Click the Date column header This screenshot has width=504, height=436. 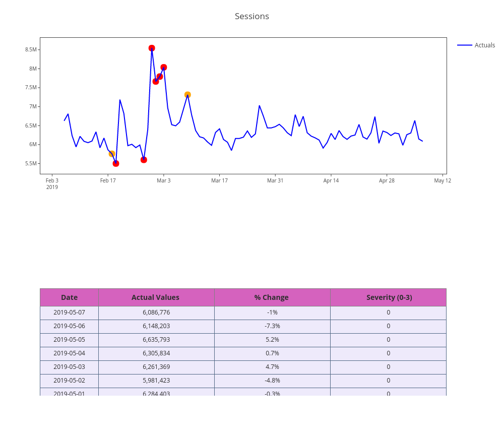[x=69, y=297]
